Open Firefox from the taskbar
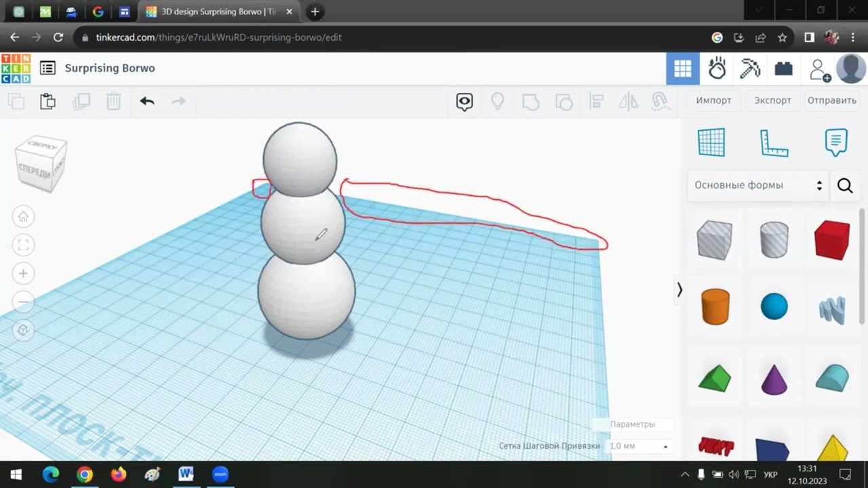 click(x=119, y=474)
